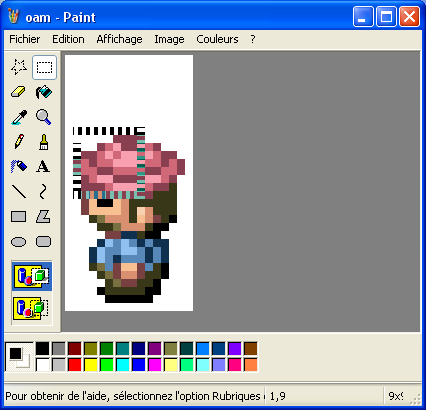Viewport: 426px width, 410px height.
Task: Choose the Fill With Color bucket tool
Action: click(44, 92)
